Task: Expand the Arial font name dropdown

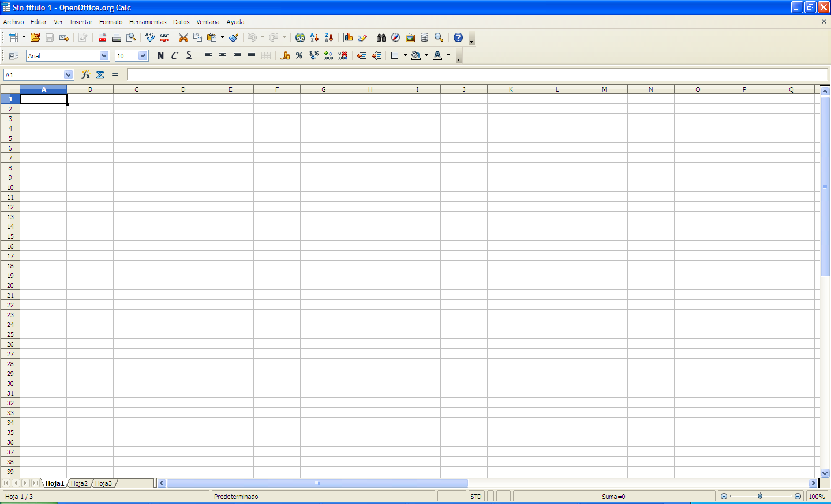Action: pyautogui.click(x=104, y=56)
